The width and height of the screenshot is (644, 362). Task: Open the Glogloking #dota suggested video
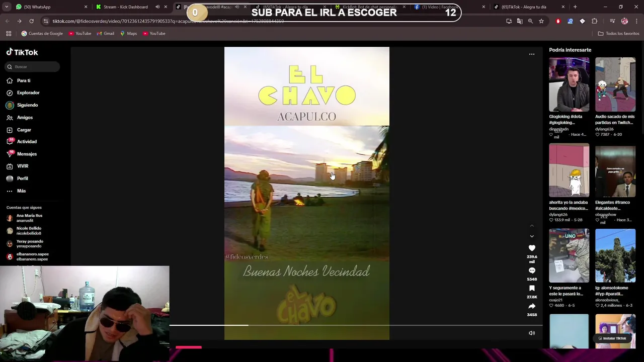pyautogui.click(x=569, y=84)
